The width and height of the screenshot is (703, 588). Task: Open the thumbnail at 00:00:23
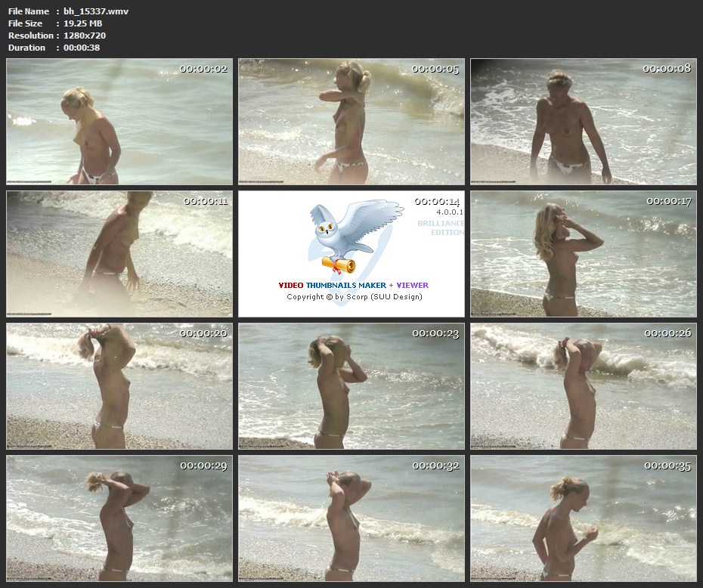tap(351, 386)
